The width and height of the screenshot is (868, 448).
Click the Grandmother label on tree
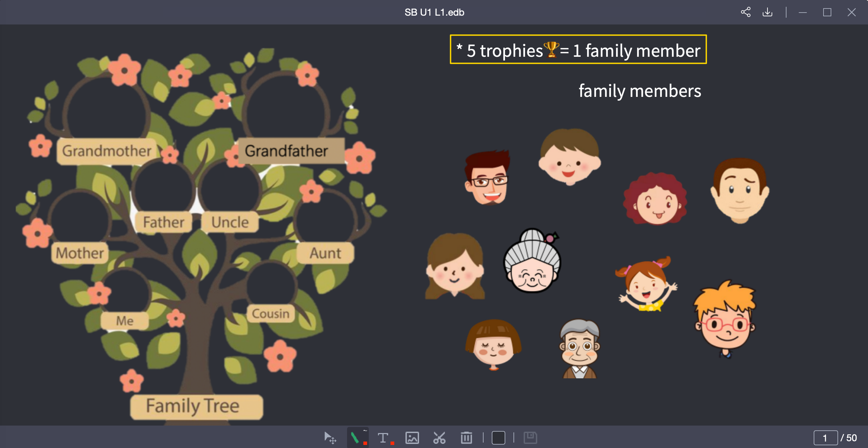pos(107,151)
